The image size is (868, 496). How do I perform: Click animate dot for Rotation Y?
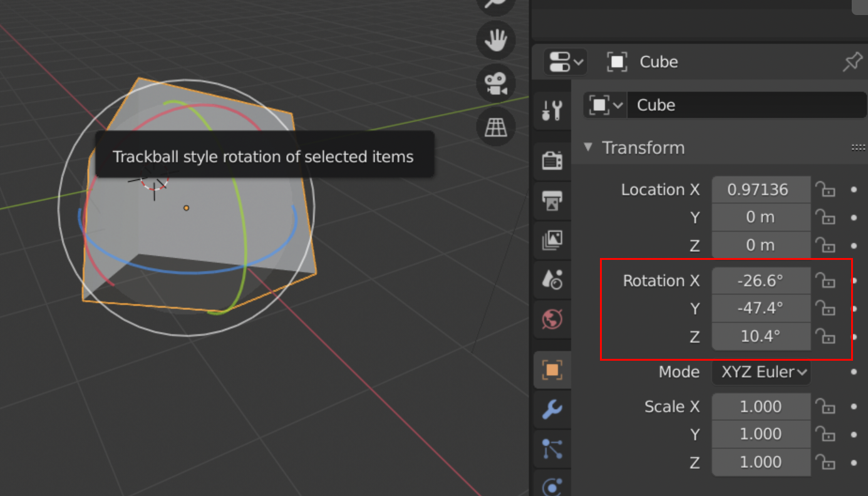[854, 308]
